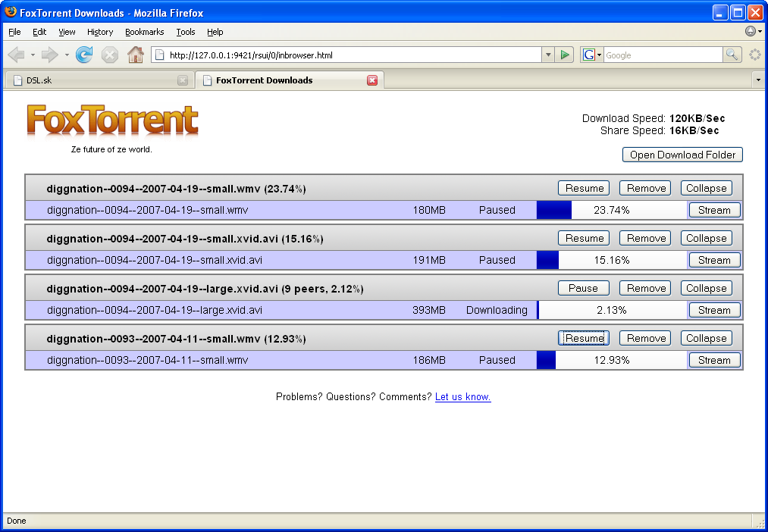Viewport: 768px width, 532px height.
Task: Collapse the large.xvid.avi torrent
Action: pos(707,288)
